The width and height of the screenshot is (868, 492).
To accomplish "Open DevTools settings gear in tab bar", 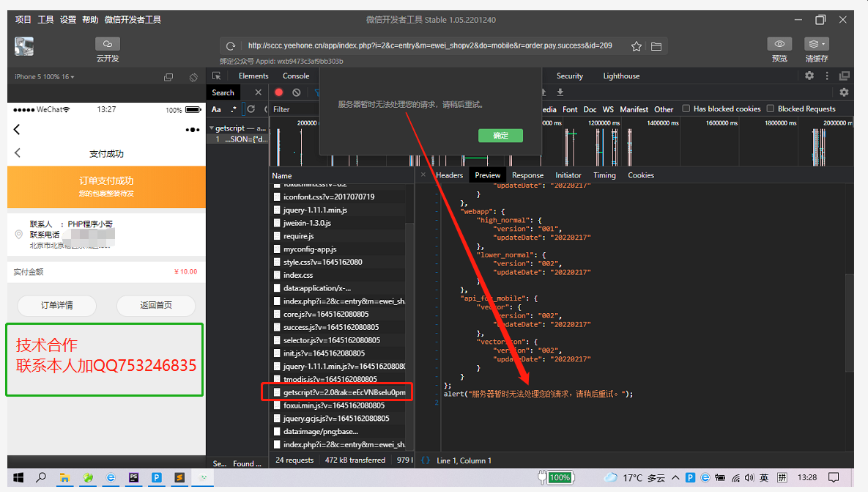I will pyautogui.click(x=809, y=76).
